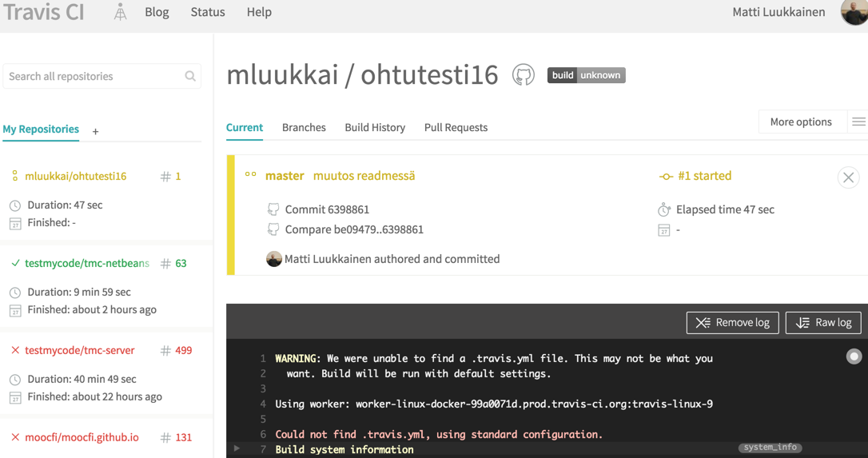Open build #63 of tmc-netbeans

(173, 263)
